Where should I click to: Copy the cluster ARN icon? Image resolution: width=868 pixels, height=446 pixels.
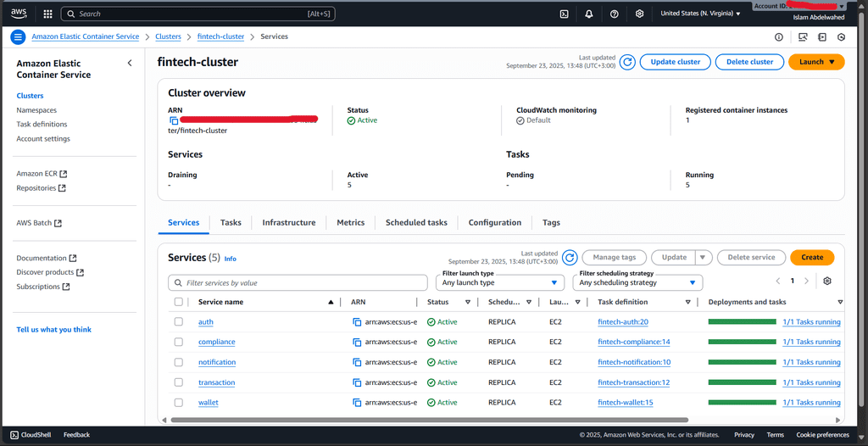pyautogui.click(x=174, y=120)
